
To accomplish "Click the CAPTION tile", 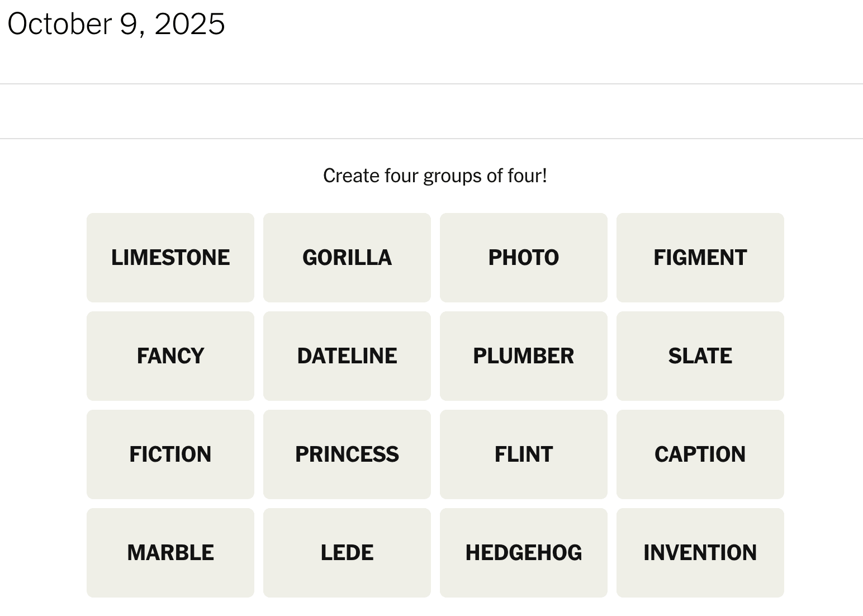I will tap(700, 454).
